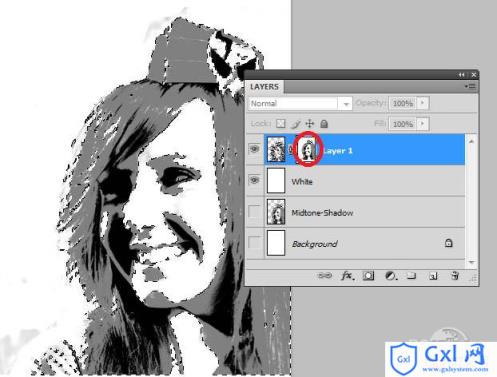Select the LAYERS tab
The width and height of the screenshot is (497, 377).
[264, 87]
